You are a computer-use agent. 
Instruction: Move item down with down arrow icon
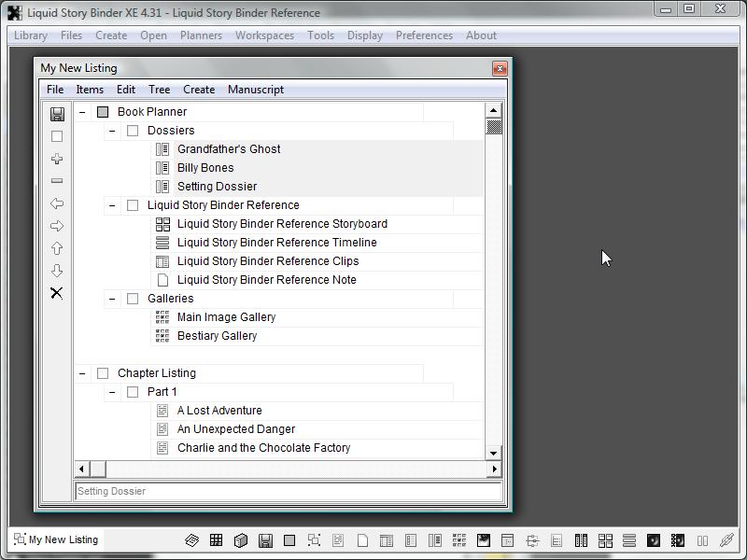57,271
